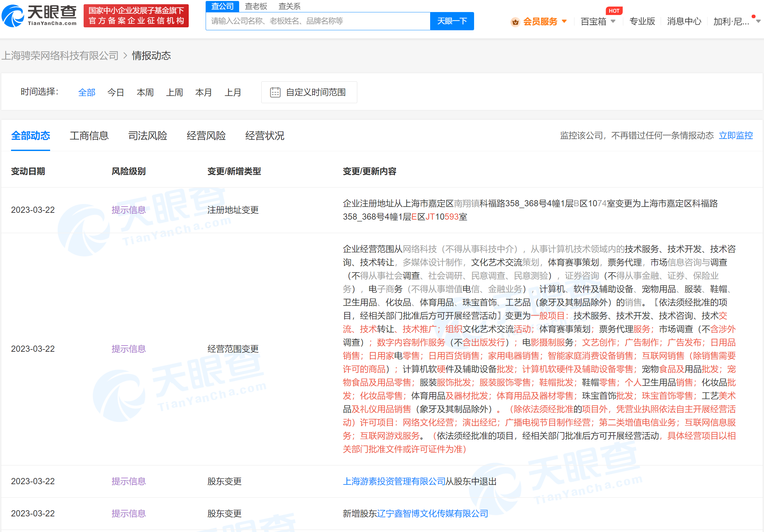Click the user avatar area 加利·尼
This screenshot has width=764, height=532.
[732, 21]
